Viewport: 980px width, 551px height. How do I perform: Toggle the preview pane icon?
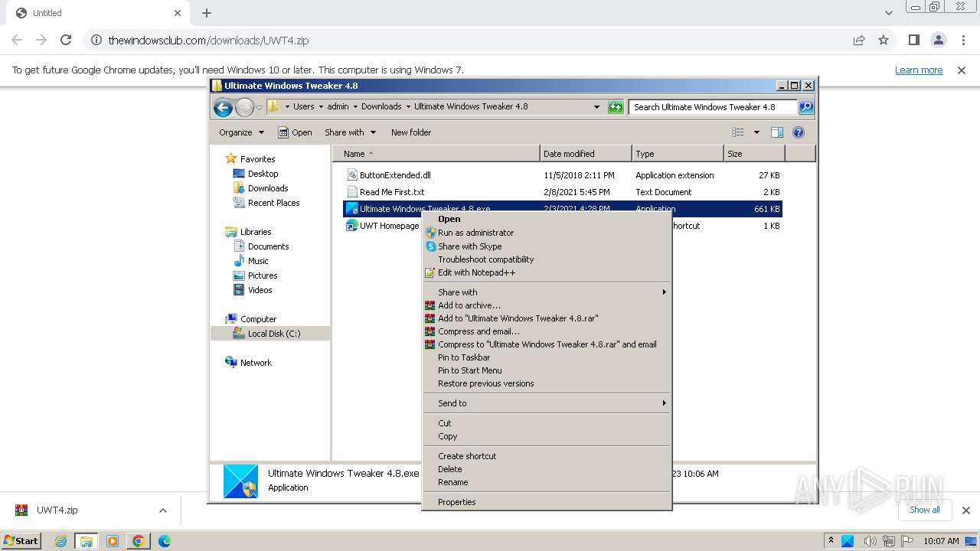pos(777,132)
